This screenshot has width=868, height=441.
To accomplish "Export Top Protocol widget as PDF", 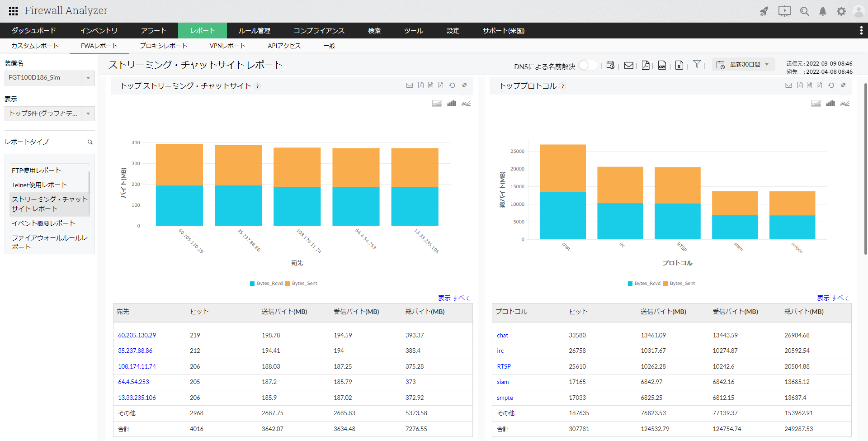I will 800,85.
